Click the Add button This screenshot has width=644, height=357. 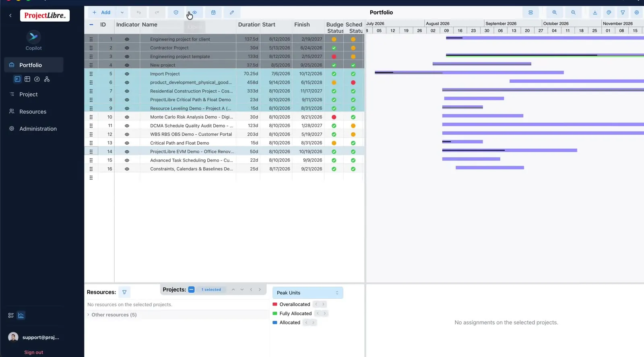click(101, 12)
